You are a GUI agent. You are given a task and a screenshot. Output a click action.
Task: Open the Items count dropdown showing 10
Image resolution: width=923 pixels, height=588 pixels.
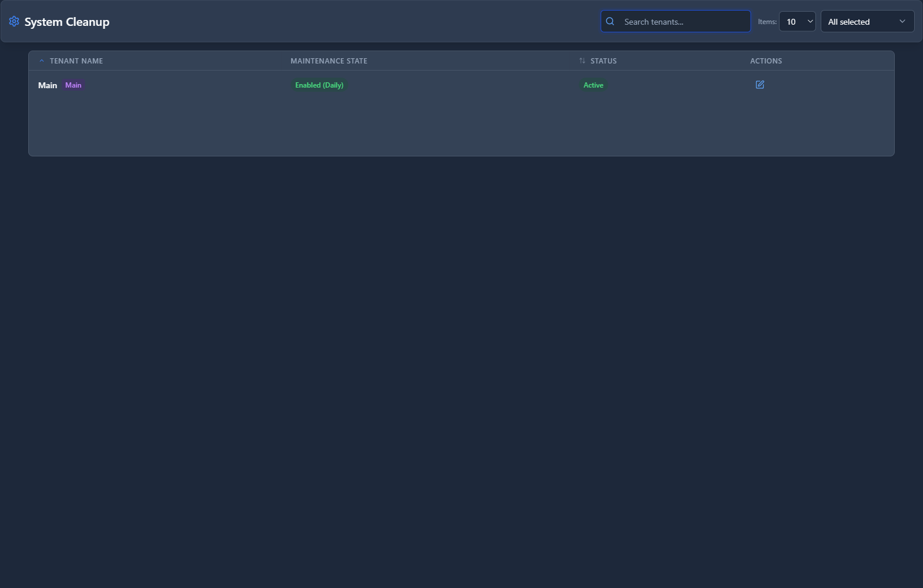[797, 22]
